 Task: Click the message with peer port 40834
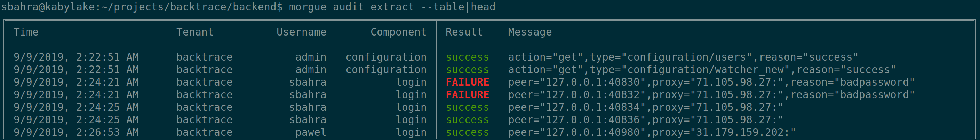coord(645,107)
